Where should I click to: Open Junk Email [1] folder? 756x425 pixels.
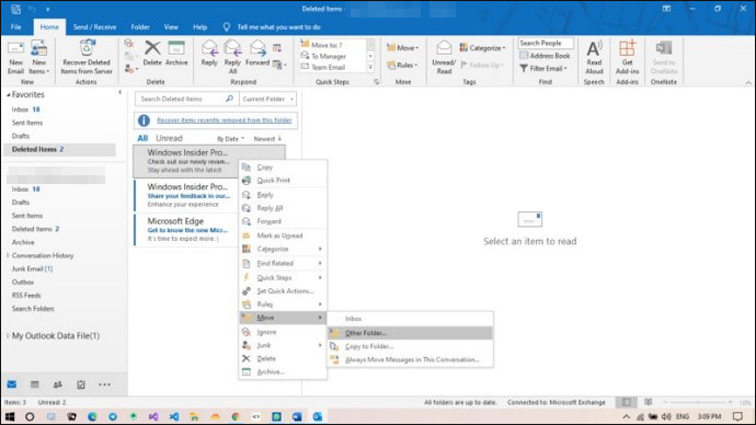[32, 269]
